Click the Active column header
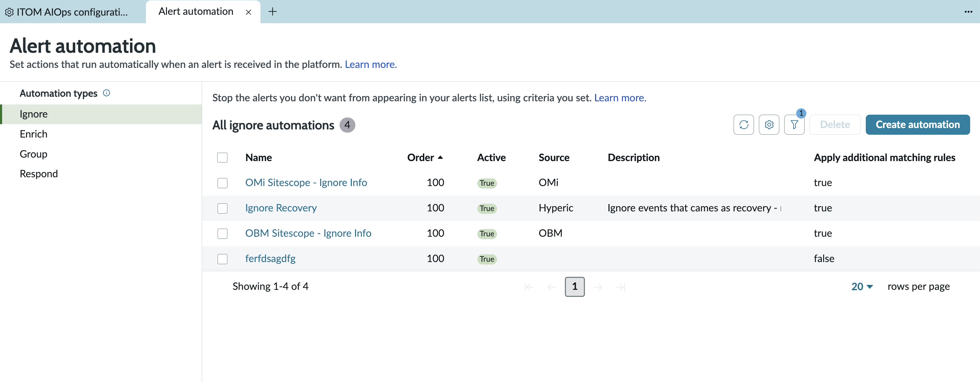The height and width of the screenshot is (382, 980). tap(491, 157)
